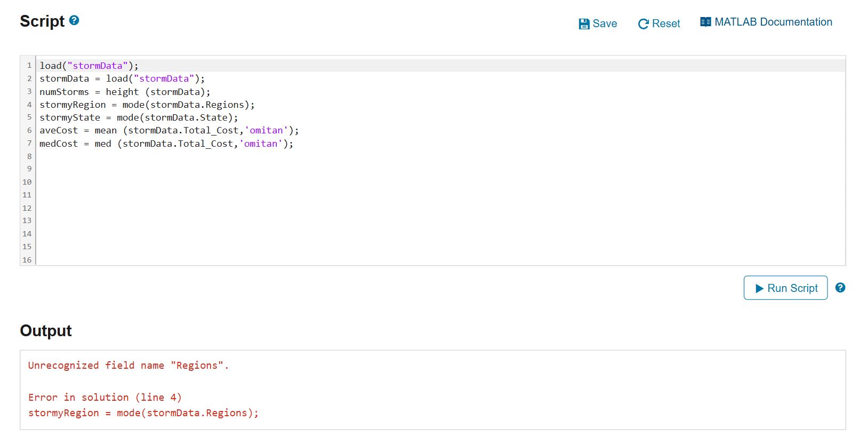Viewport: 868px width, 444px height.
Task: Click the medCost = med code line
Action: pos(166,144)
